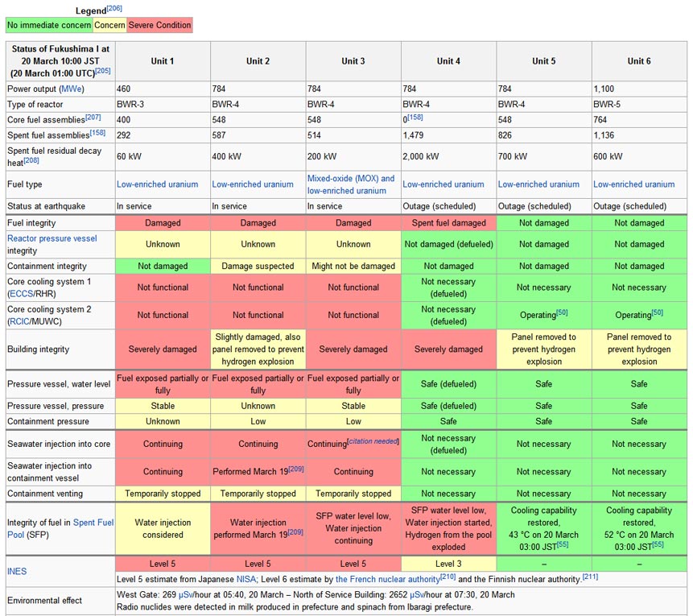The image size is (693, 616).
Task: Click the 'Unit 6' column header
Action: tap(640, 61)
